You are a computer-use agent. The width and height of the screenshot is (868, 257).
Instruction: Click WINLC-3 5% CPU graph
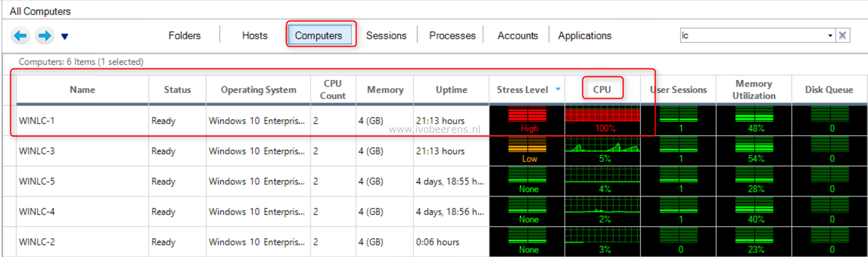coord(602,150)
